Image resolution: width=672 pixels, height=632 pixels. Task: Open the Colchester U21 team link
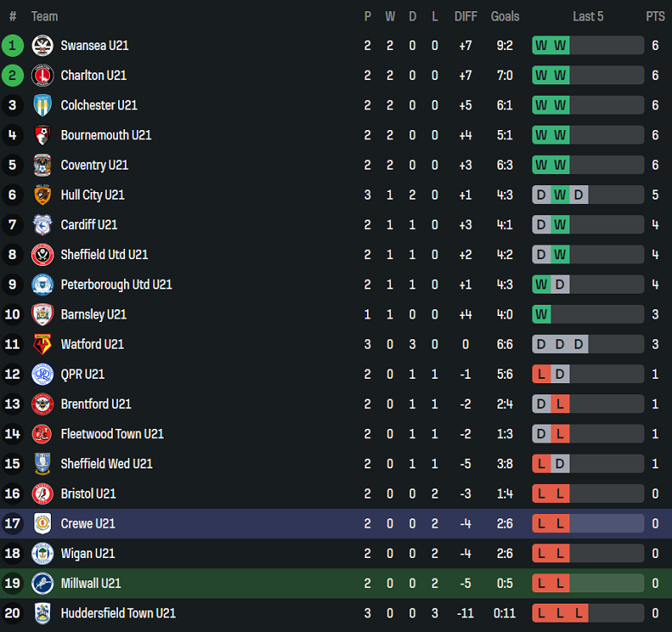coord(98,105)
